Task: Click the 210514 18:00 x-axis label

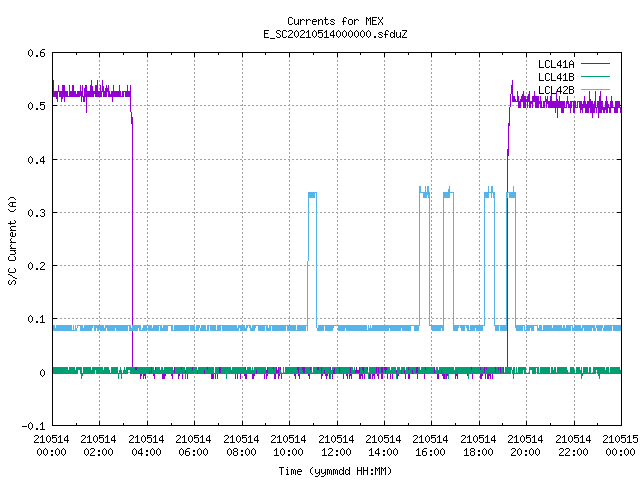Action: click(478, 446)
